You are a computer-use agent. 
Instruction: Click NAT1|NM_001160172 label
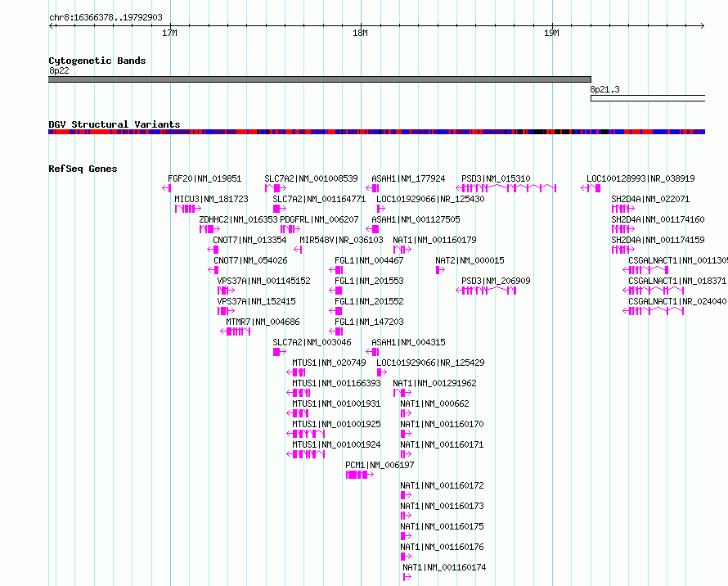tap(442, 485)
